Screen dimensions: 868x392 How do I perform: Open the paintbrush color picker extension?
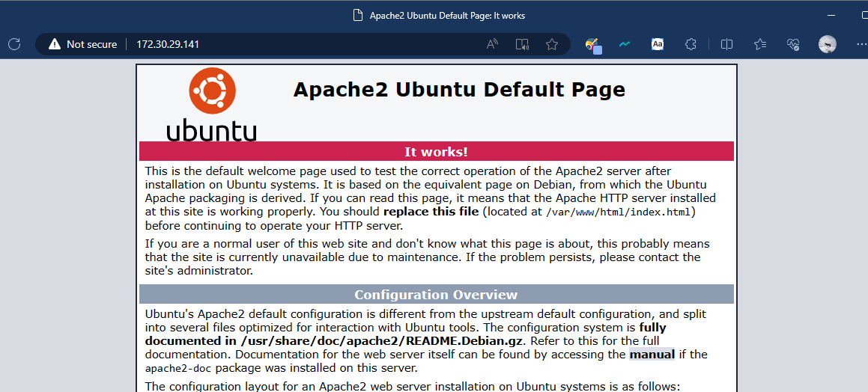[x=593, y=45]
